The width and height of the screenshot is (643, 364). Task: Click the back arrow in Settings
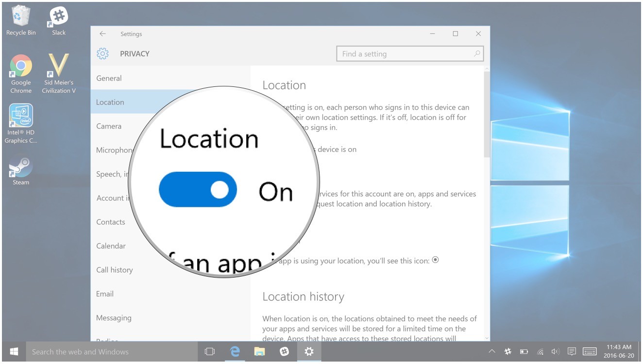tap(102, 33)
